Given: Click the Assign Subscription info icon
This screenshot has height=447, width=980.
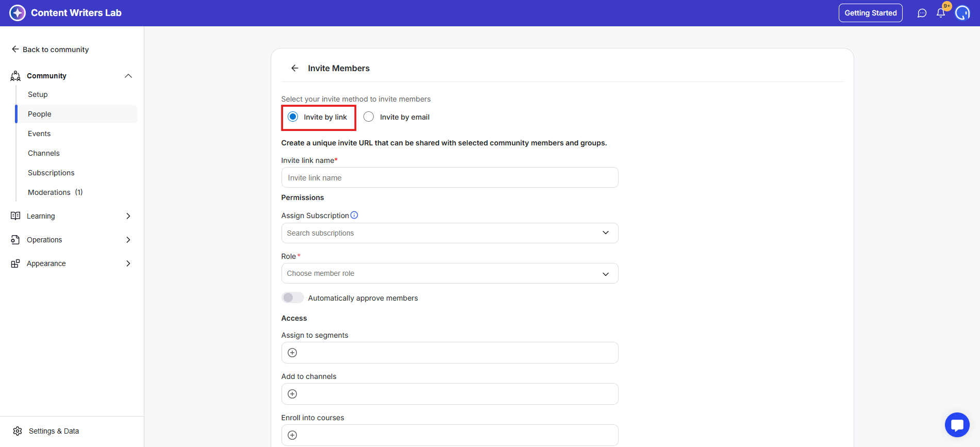Looking at the screenshot, I should pos(354,215).
